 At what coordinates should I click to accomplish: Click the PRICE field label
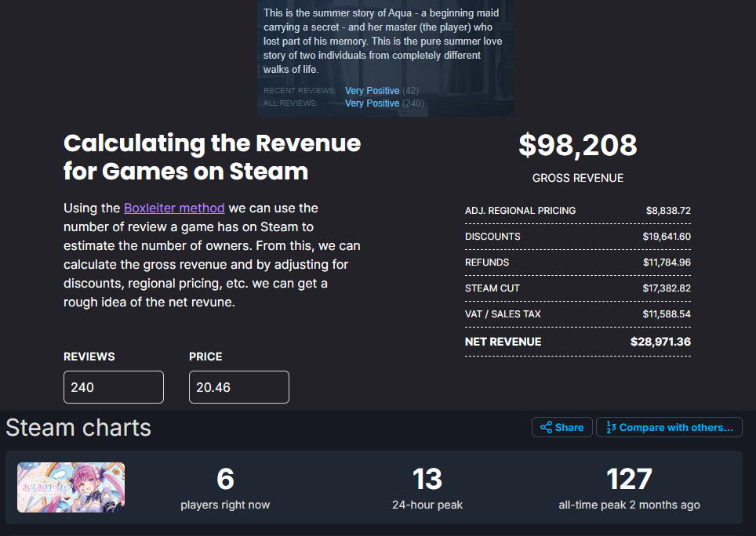[205, 357]
